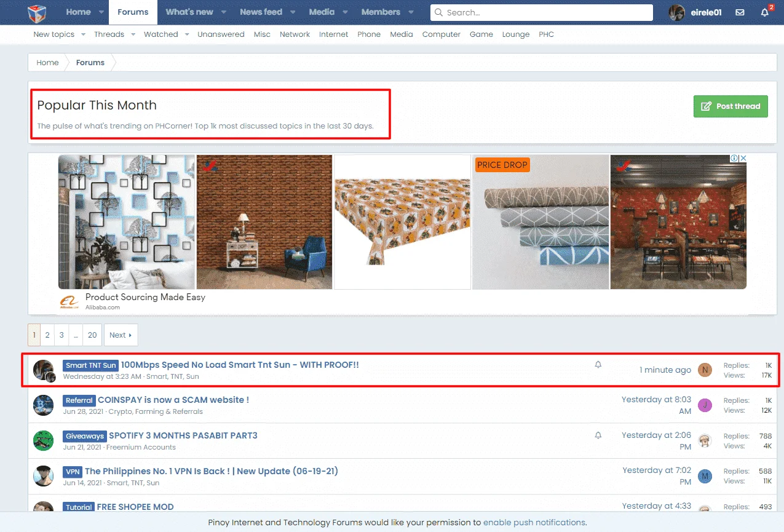The width and height of the screenshot is (784, 532).
Task: Click the Post thread button
Action: [731, 106]
